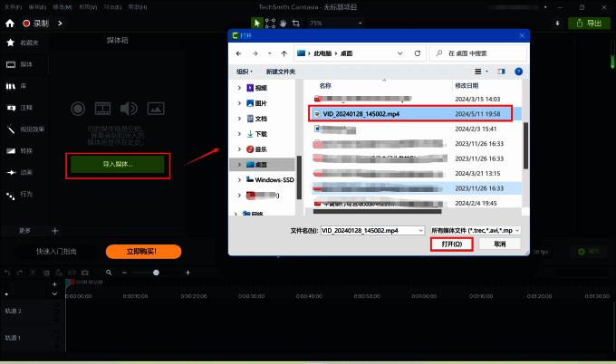This screenshot has height=364, width=616.
Task: Click the 打开 button in dialog
Action: click(x=451, y=244)
